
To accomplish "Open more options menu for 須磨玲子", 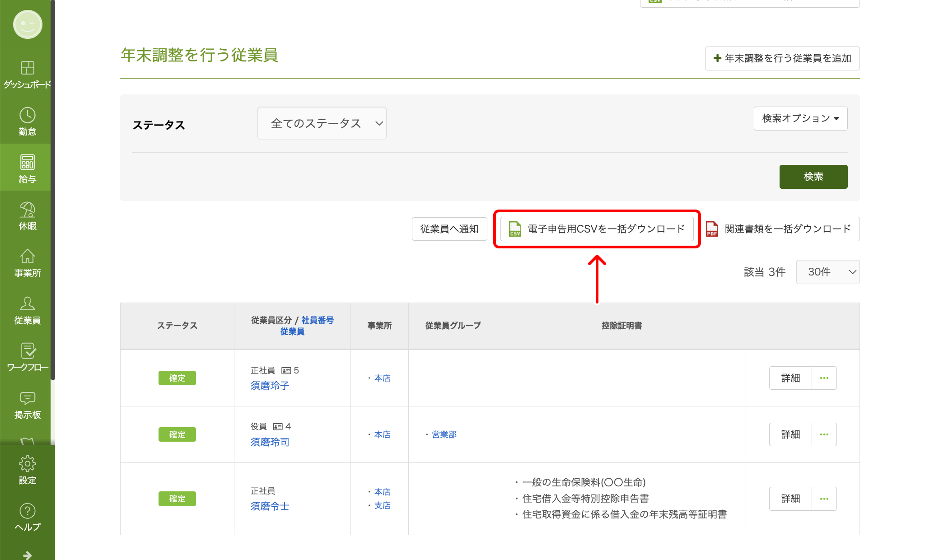I will pyautogui.click(x=824, y=378).
